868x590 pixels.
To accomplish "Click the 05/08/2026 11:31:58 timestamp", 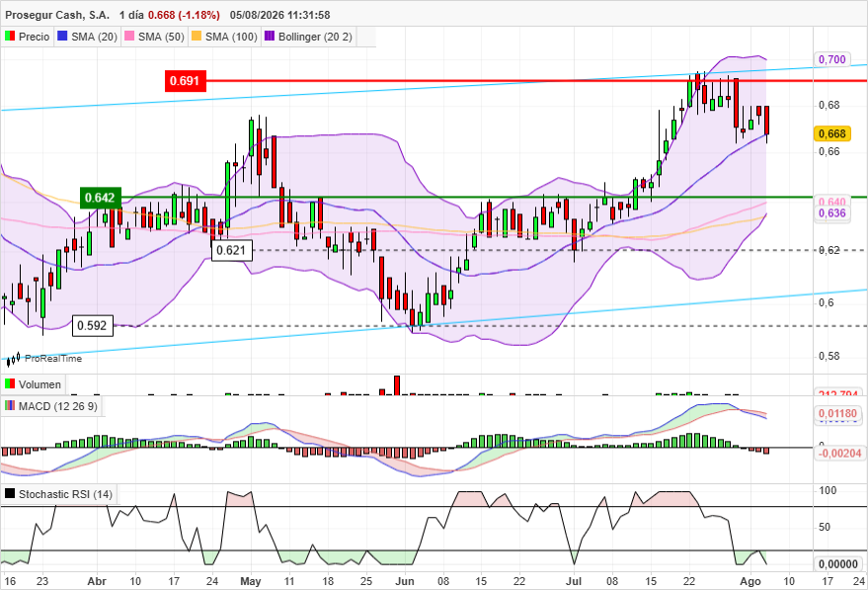I will (x=280, y=15).
